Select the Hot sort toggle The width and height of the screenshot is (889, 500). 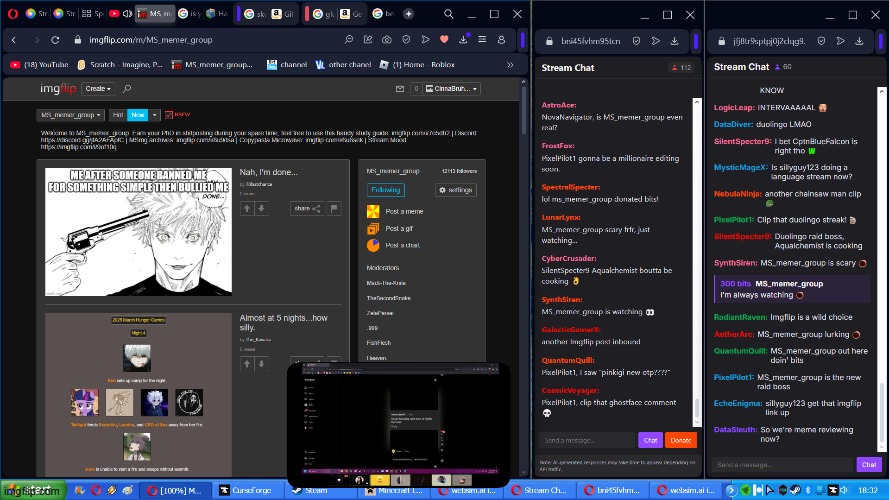[118, 115]
